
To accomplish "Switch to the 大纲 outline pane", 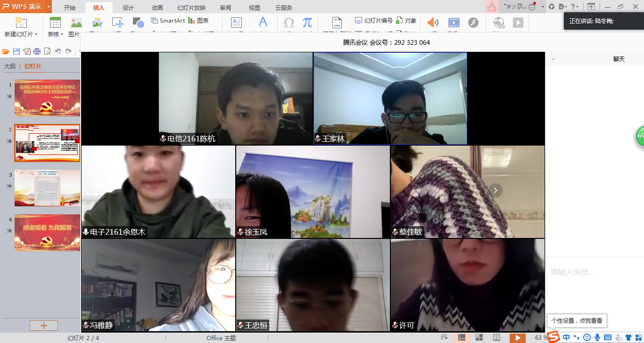I will click(10, 66).
